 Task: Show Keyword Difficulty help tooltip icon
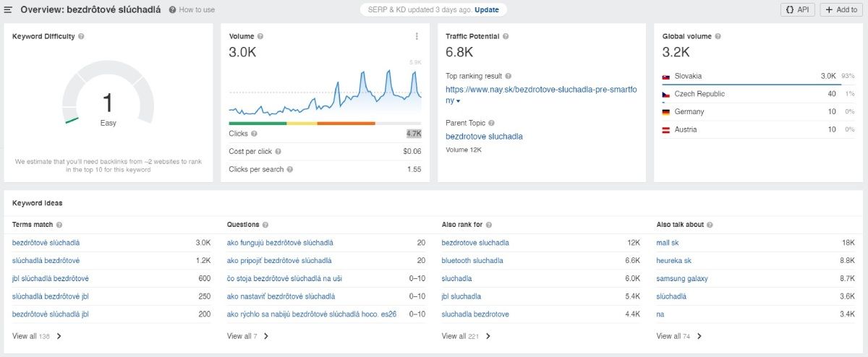(81, 36)
